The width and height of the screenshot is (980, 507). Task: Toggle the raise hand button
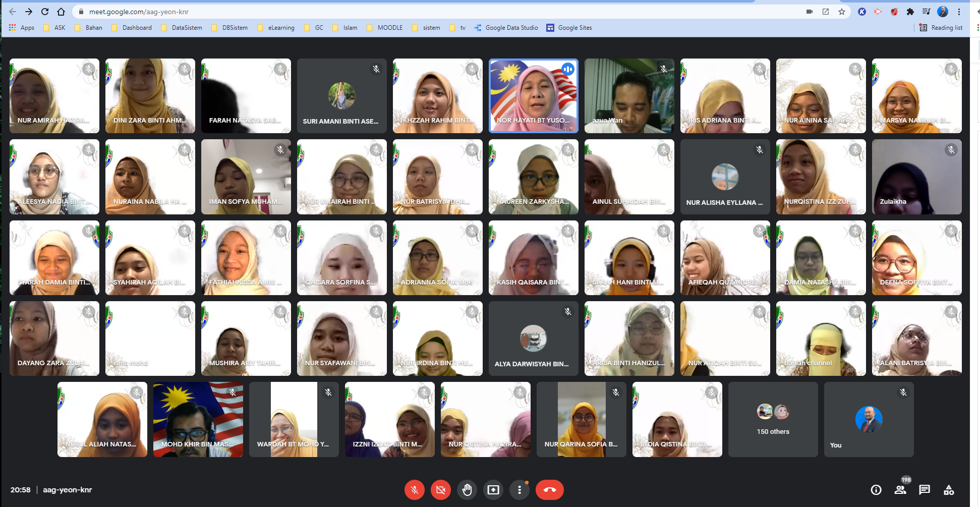[x=467, y=490]
